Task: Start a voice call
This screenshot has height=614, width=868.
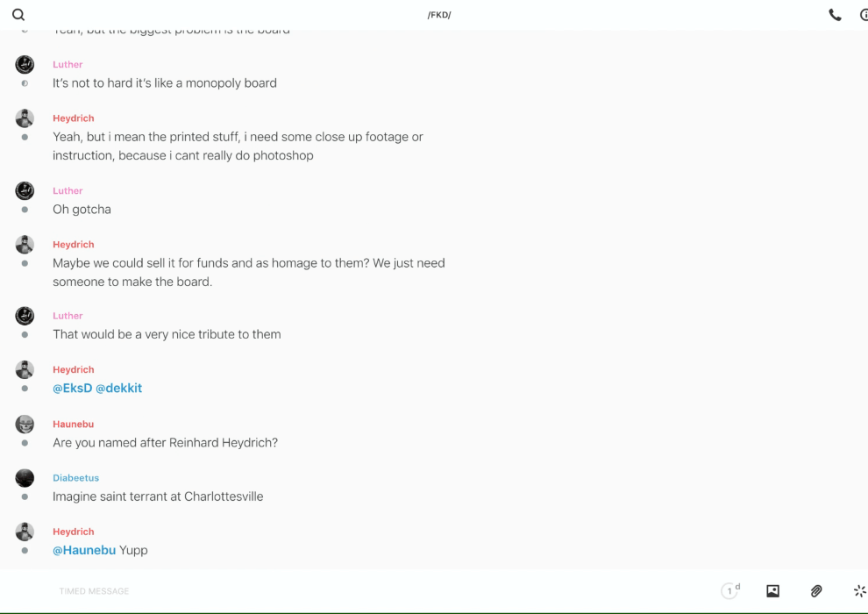Action: [x=835, y=15]
